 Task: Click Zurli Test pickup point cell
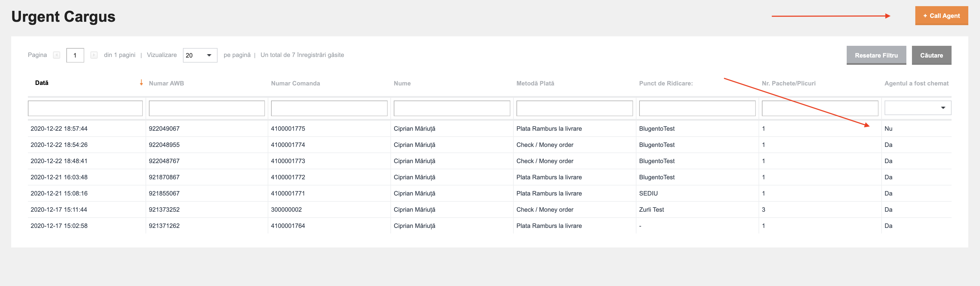[651, 209]
